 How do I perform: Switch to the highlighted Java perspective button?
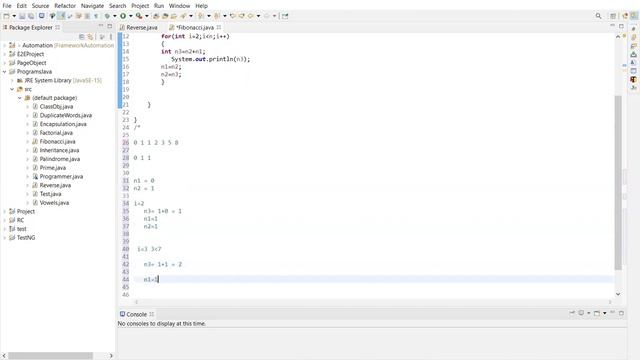point(634,16)
